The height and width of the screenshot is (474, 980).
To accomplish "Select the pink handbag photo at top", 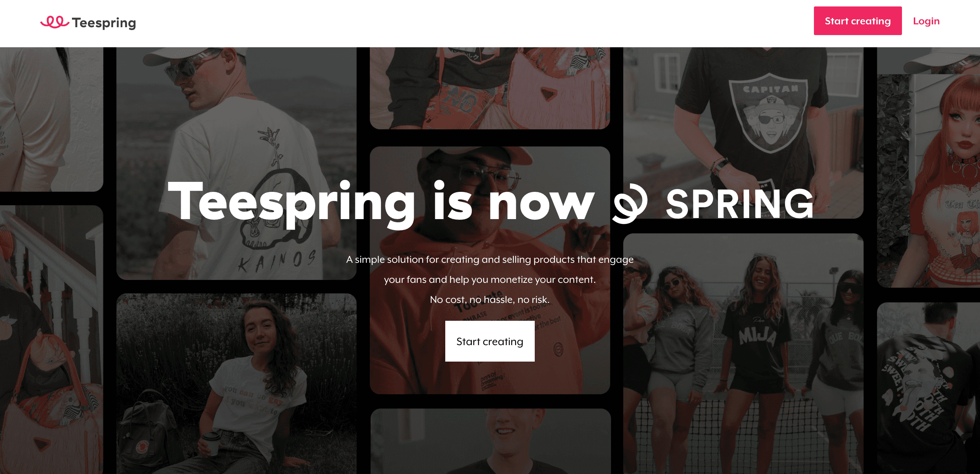I will [490, 88].
